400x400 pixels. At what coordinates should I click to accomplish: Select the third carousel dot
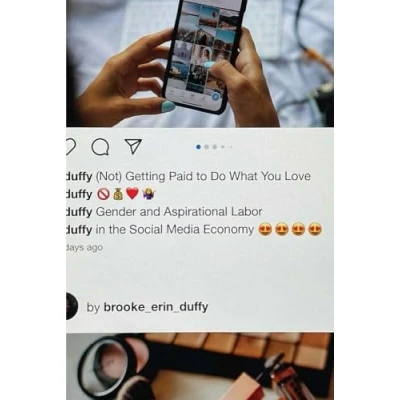click(x=215, y=147)
